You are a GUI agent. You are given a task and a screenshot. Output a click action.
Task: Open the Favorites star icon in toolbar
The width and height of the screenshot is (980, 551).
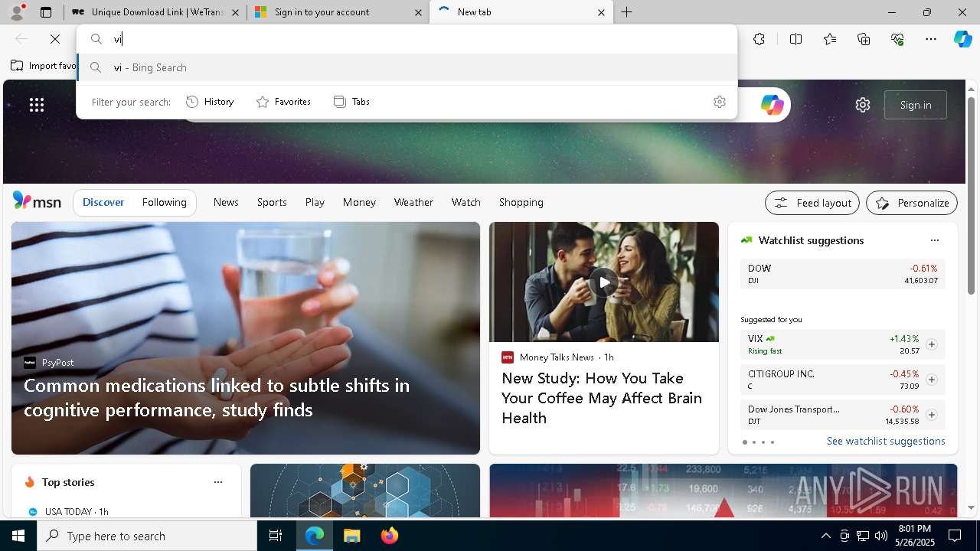click(830, 39)
